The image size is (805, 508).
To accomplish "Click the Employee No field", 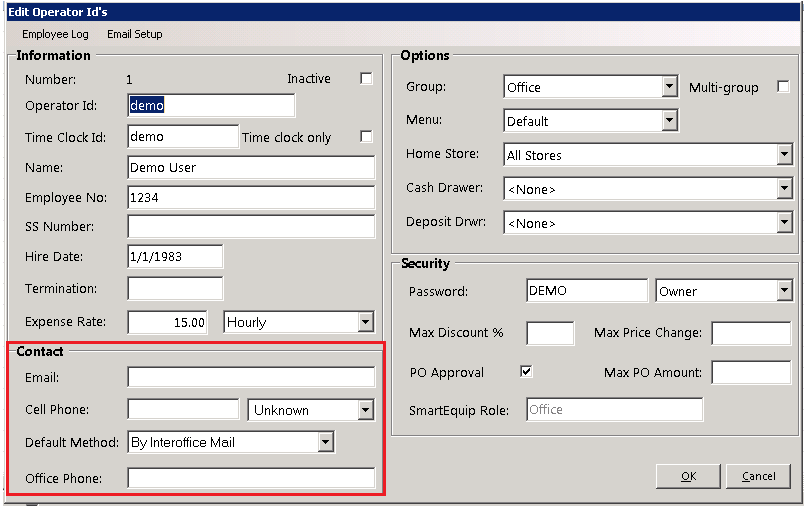I will click(x=251, y=197).
